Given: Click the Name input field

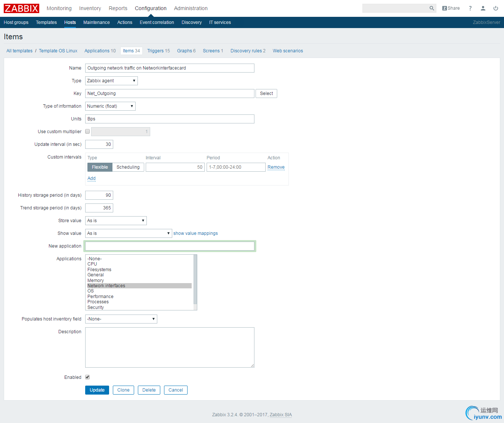Looking at the screenshot, I should coord(170,68).
